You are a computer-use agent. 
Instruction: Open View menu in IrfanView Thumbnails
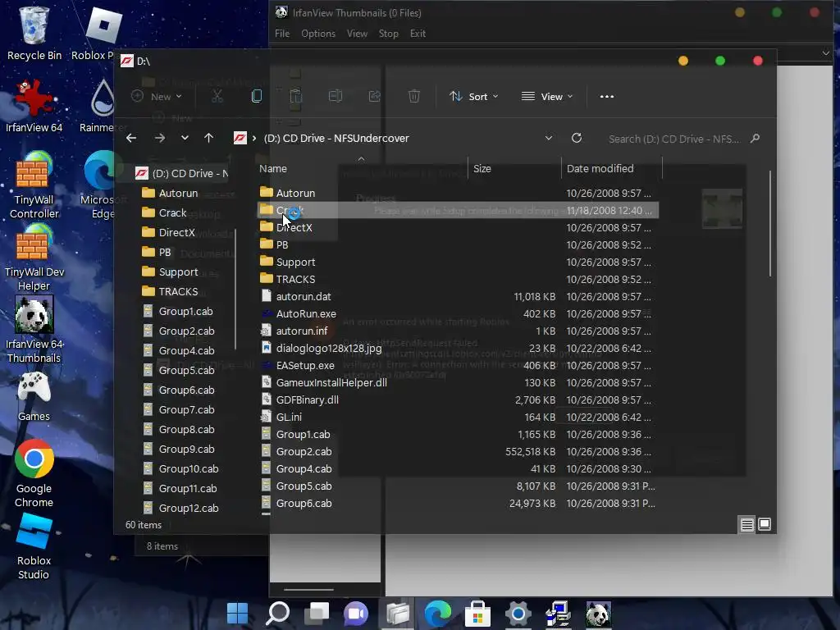(358, 33)
